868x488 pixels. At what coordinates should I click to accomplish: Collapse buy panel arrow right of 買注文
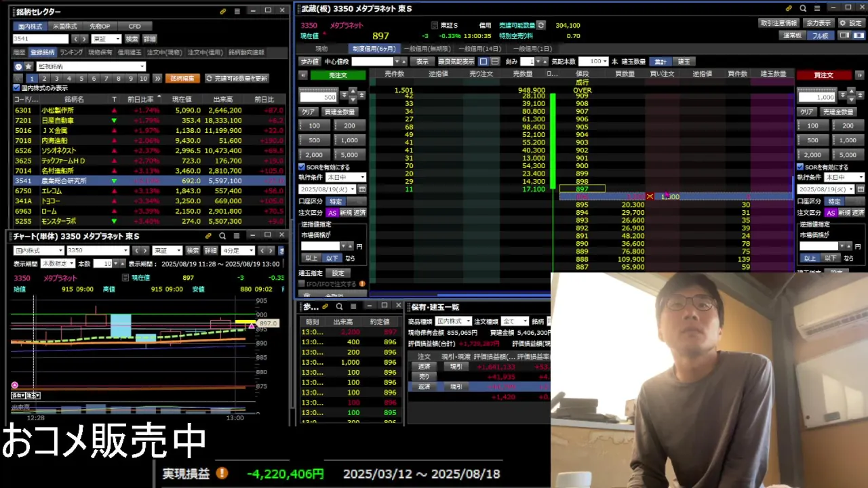tap(860, 75)
